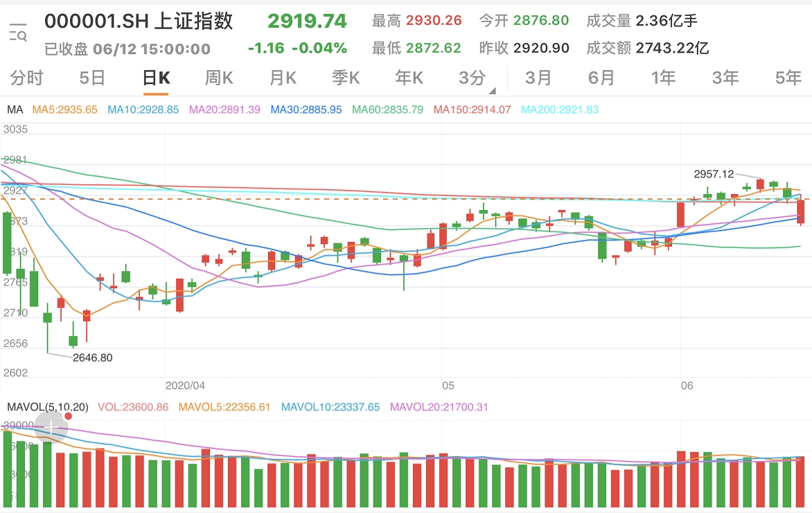Tap the MA20:2891.39 legend
The image size is (812, 513).
[224, 110]
